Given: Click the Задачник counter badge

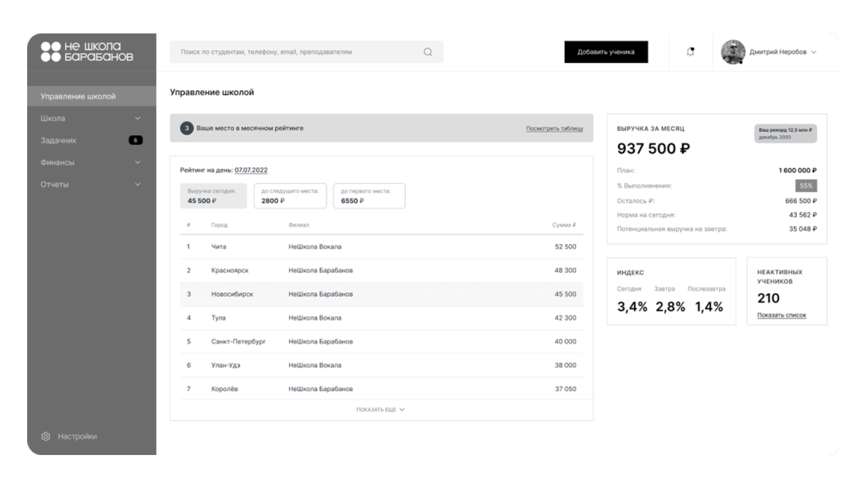Looking at the screenshot, I should click(x=136, y=140).
